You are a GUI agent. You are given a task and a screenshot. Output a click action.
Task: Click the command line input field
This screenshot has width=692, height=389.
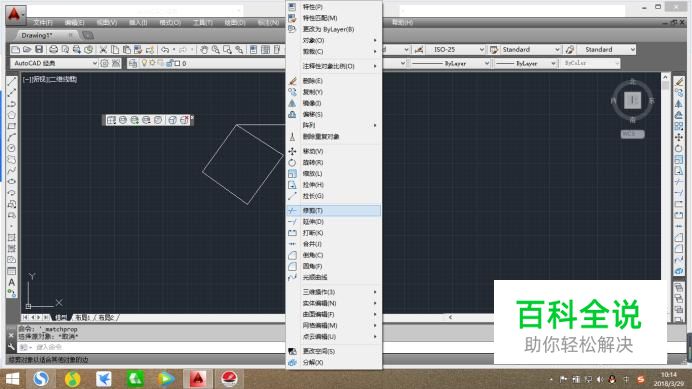(x=150, y=347)
